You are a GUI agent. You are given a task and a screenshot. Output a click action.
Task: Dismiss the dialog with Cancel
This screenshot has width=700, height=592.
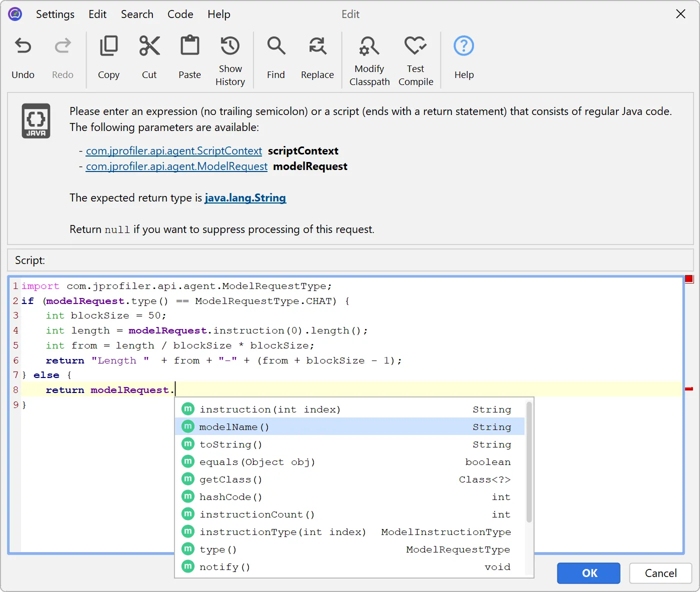tap(660, 573)
